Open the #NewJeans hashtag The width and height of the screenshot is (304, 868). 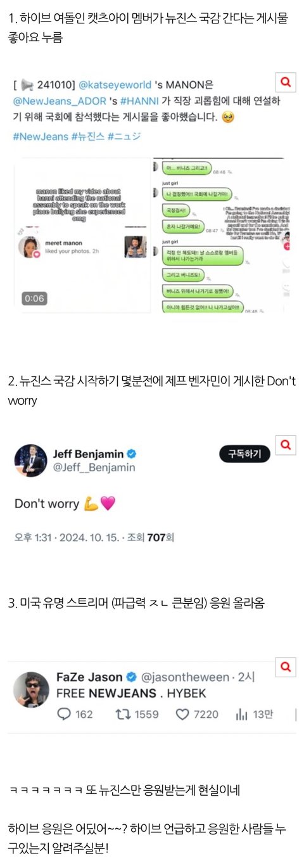click(40, 136)
